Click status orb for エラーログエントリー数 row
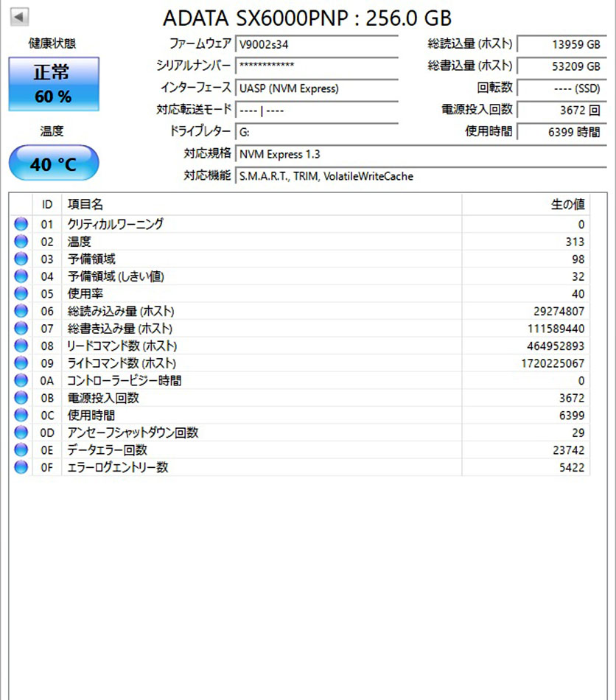616x700 pixels. pyautogui.click(x=21, y=467)
